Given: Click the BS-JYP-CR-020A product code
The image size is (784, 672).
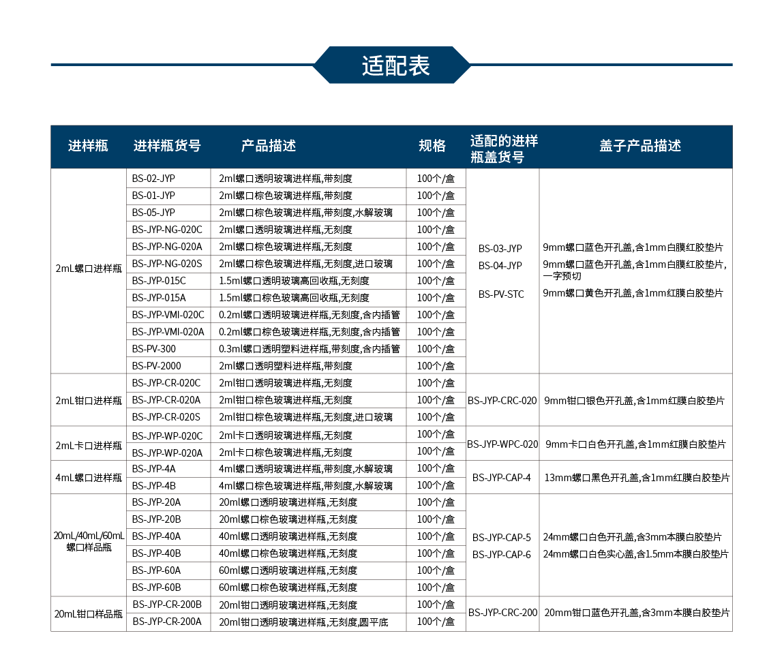Looking at the screenshot, I should [166, 400].
